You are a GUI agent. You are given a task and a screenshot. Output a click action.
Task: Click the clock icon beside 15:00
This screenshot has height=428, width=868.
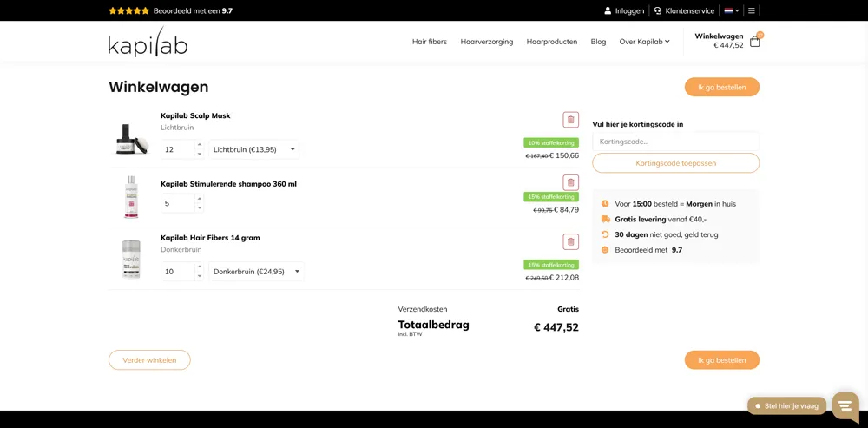click(605, 204)
